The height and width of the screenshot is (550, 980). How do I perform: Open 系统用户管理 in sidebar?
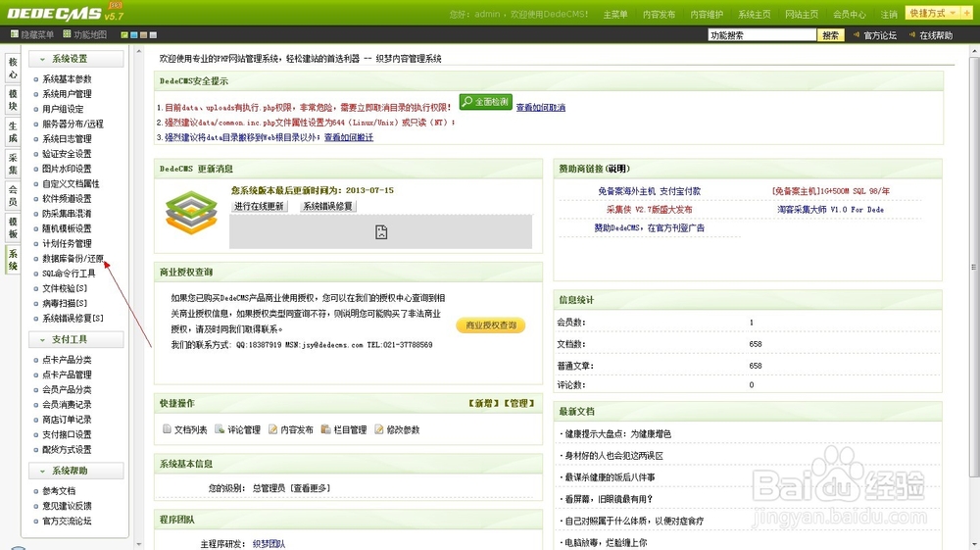click(x=67, y=94)
